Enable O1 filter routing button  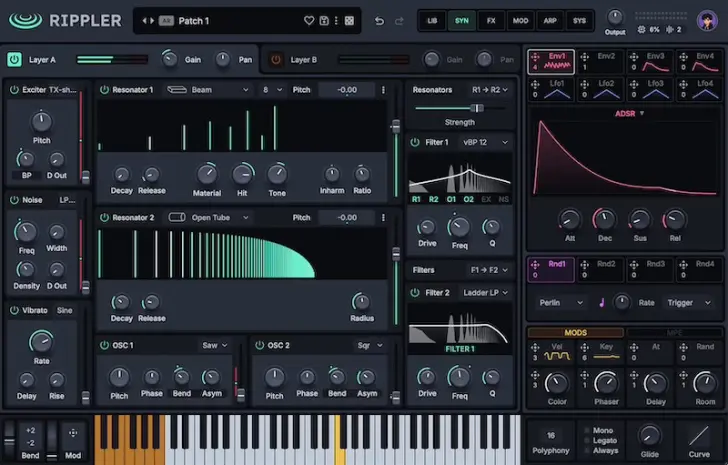451,199
